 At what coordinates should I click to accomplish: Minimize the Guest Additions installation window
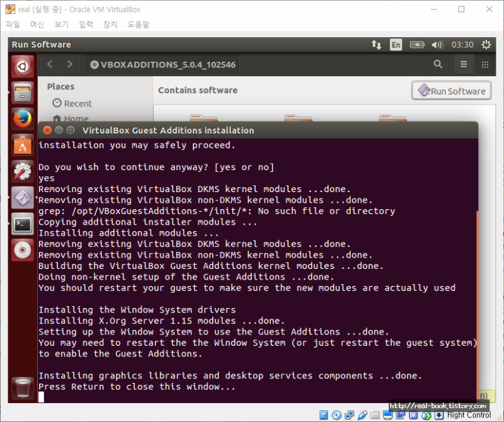pyautogui.click(x=59, y=130)
